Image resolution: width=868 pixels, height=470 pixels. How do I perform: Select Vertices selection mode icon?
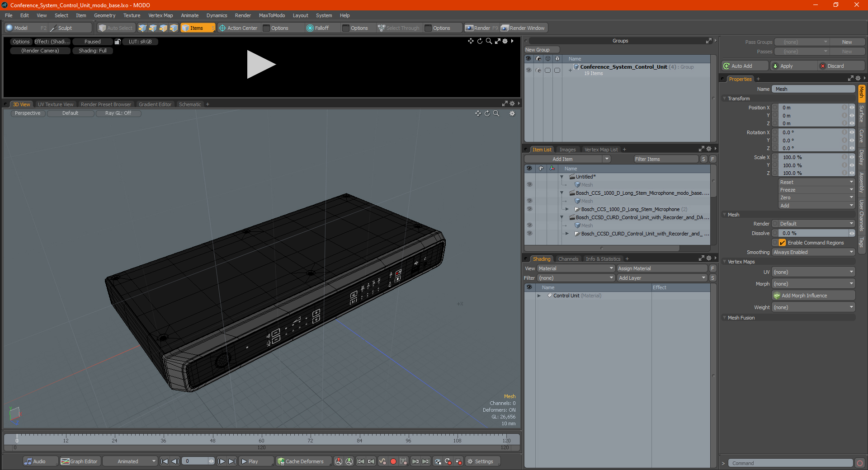[x=142, y=28]
